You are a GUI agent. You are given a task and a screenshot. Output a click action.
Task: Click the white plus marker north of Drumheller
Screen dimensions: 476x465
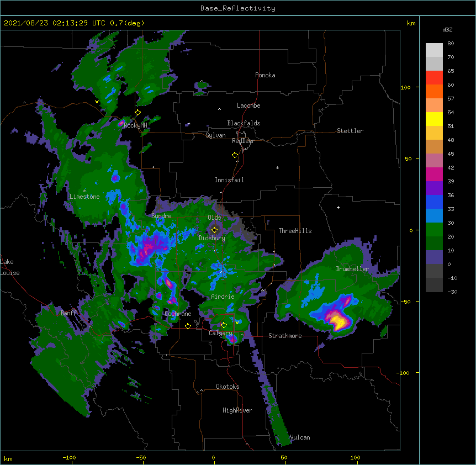tap(338, 207)
